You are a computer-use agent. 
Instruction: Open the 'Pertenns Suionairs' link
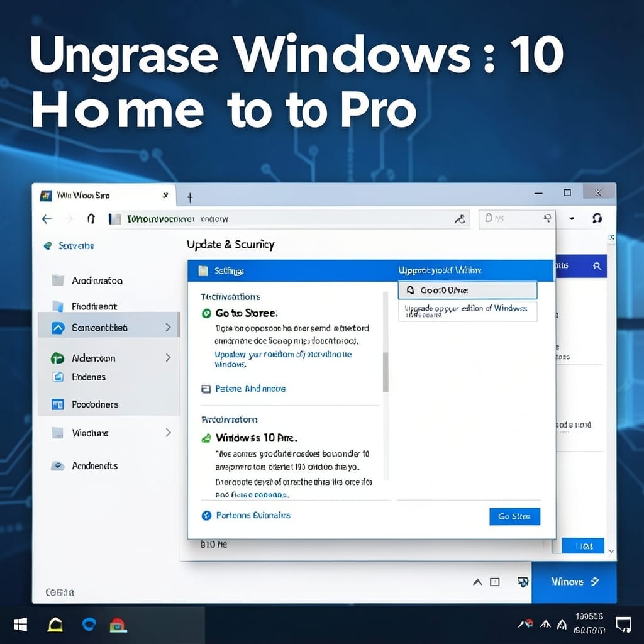(x=253, y=515)
